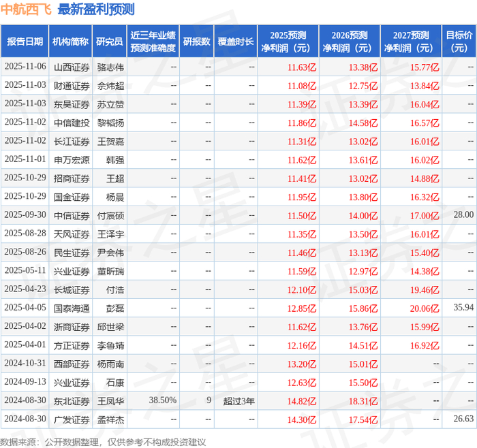Screen dimensions: 477x448
Task: Click the target price 35.94
Action: point(463,307)
